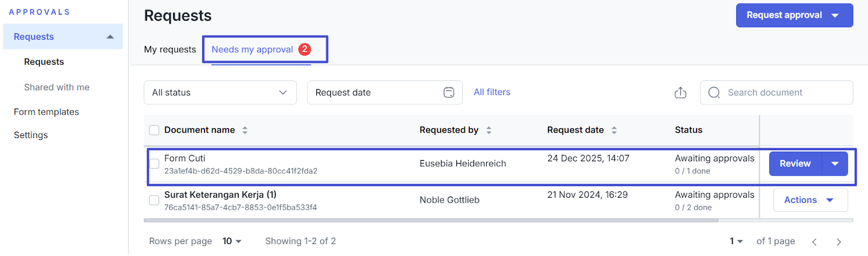Click the horizontal table scrollbar
The height and width of the screenshot is (256, 868).
point(431,221)
